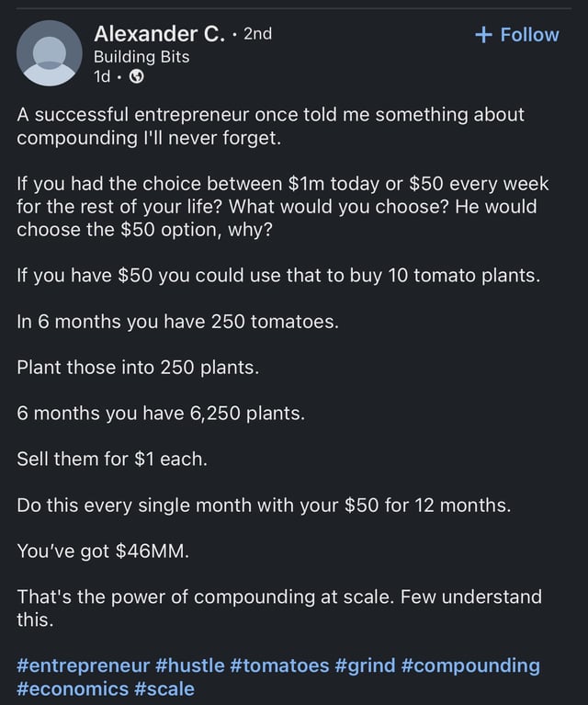Open the #compounding hashtag

pos(470,665)
